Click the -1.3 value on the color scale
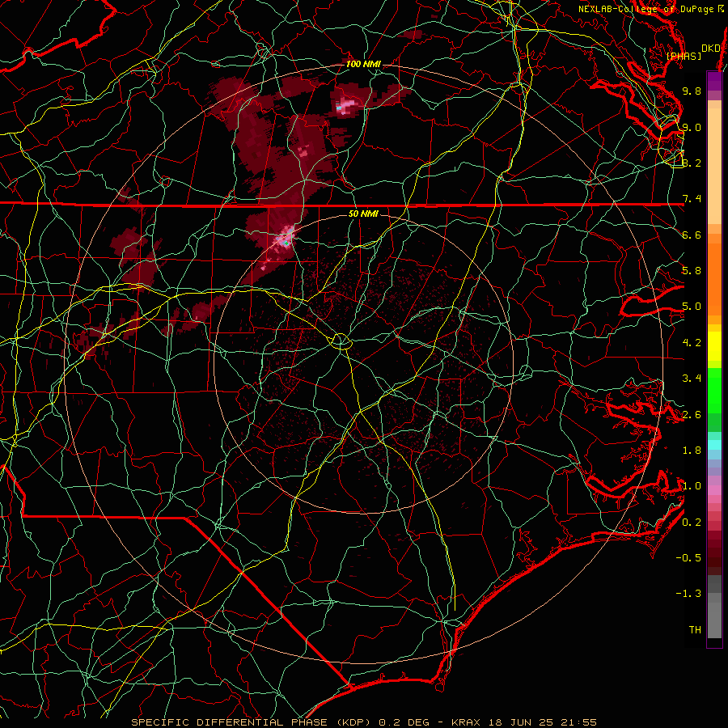Viewport: 728px width, 728px height. 688,594
